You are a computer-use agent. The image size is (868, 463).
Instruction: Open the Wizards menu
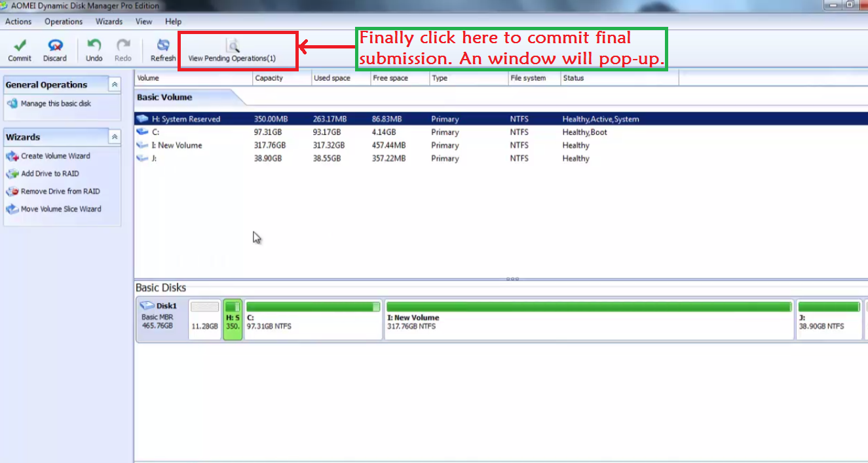[x=109, y=22]
